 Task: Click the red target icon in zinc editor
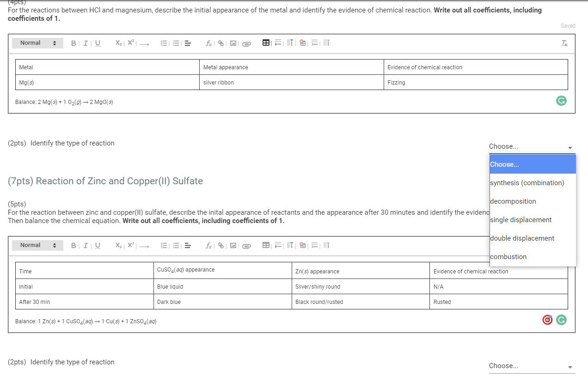click(547, 320)
